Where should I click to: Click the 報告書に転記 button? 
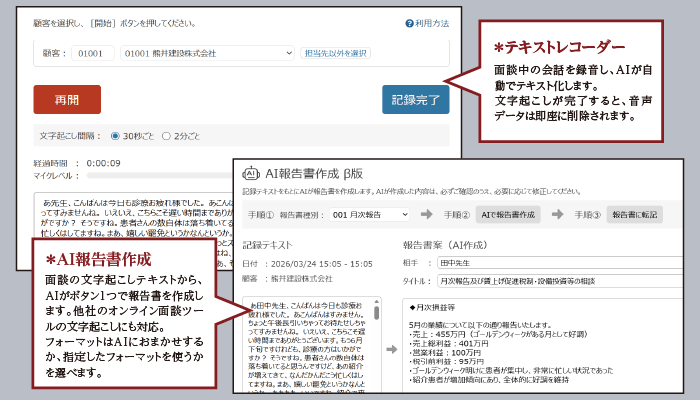coord(634,215)
